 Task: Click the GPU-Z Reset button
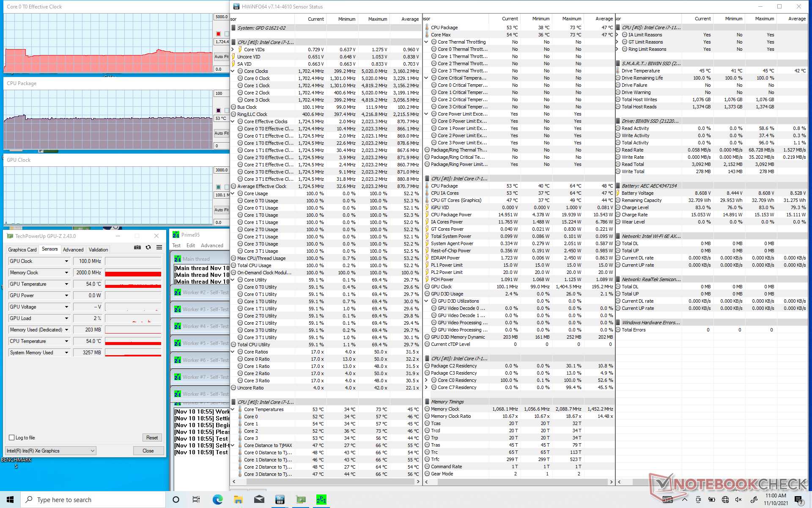[152, 438]
